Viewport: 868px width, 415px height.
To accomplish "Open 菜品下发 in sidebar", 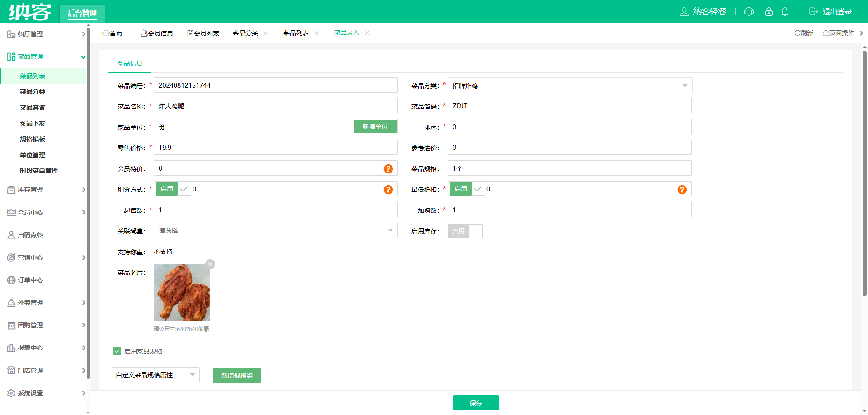I will point(33,123).
